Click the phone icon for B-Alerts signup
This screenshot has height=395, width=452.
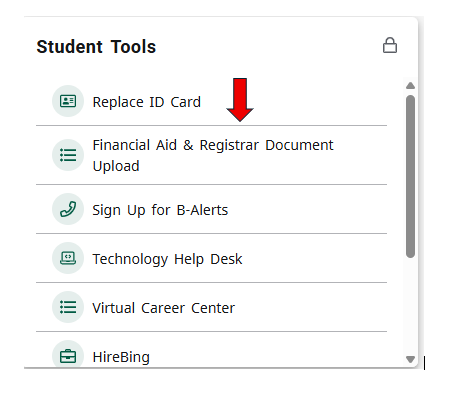pyautogui.click(x=68, y=209)
